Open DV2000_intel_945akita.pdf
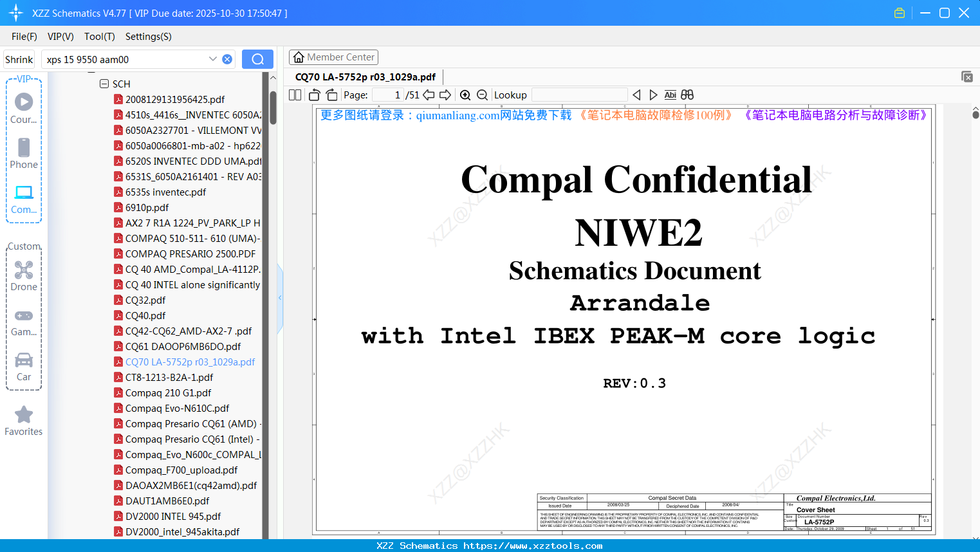Screen dimensions: 980x552 183,531
